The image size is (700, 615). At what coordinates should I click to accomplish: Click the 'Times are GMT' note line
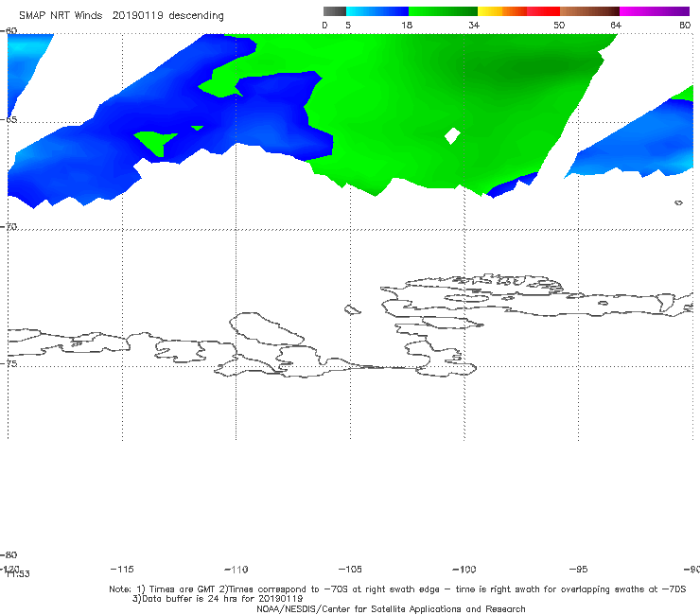click(397, 589)
